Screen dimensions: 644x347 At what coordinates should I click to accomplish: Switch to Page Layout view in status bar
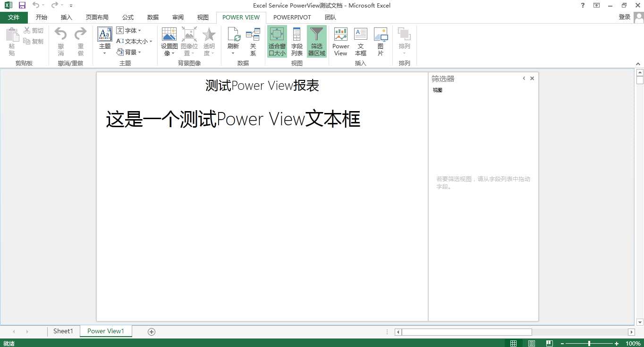tap(532, 343)
